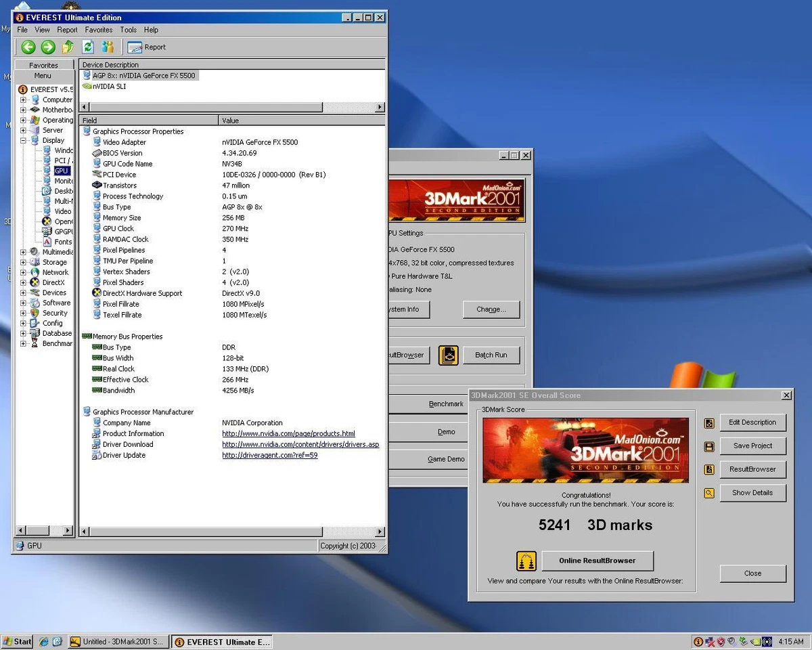Click the green Back arrow in EVEREST toolbar

28,47
